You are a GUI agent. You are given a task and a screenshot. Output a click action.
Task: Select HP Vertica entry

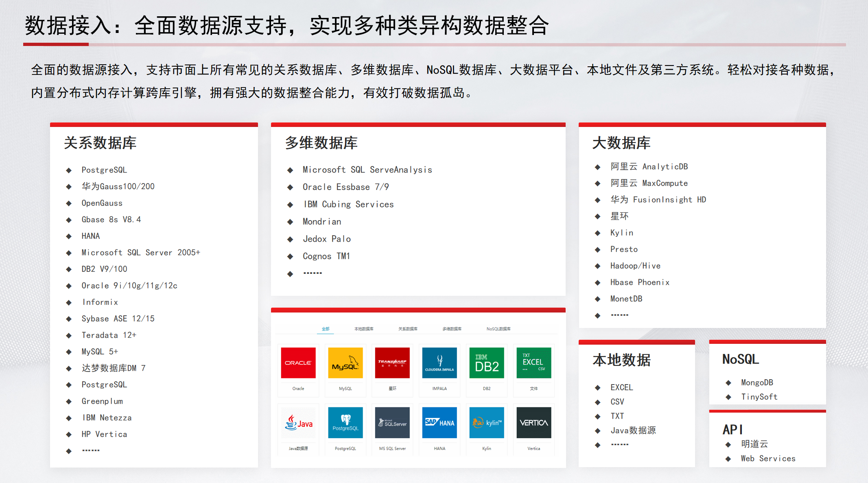(105, 434)
